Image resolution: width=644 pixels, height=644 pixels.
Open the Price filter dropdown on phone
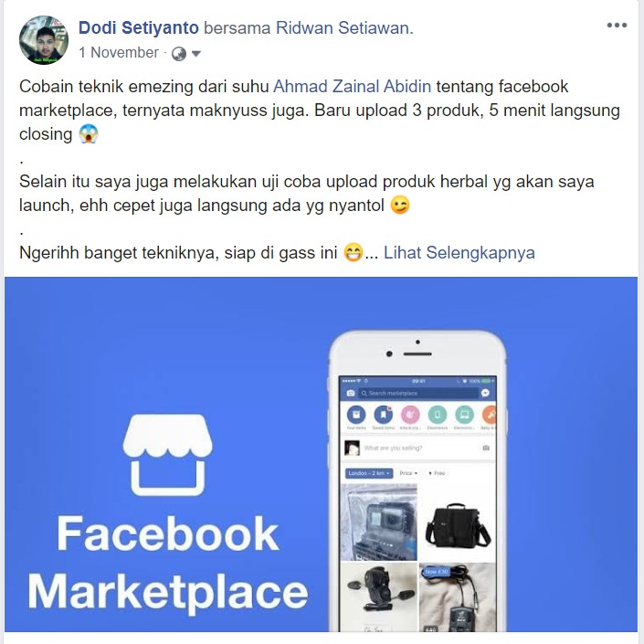point(408,473)
